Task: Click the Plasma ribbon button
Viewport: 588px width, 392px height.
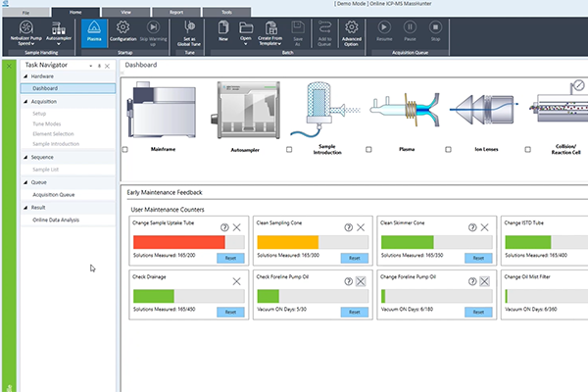Action: [94, 33]
